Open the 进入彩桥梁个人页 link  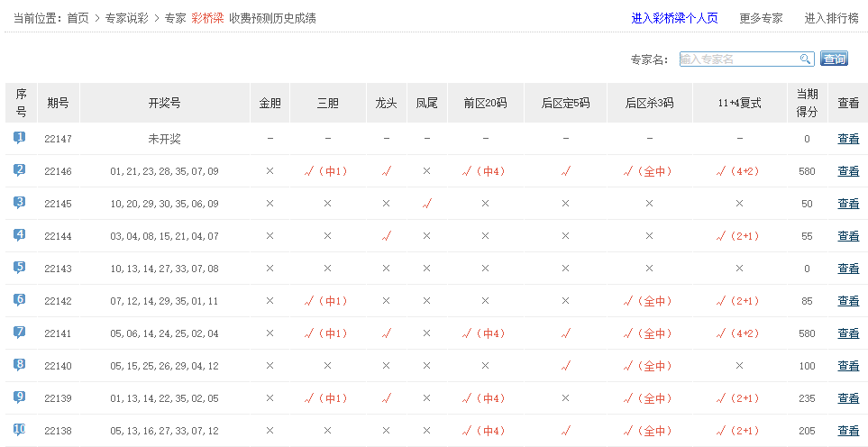[674, 18]
